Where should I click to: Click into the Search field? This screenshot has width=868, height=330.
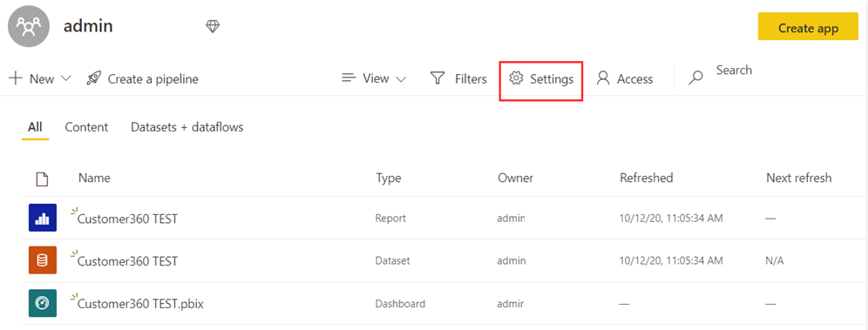click(x=734, y=71)
